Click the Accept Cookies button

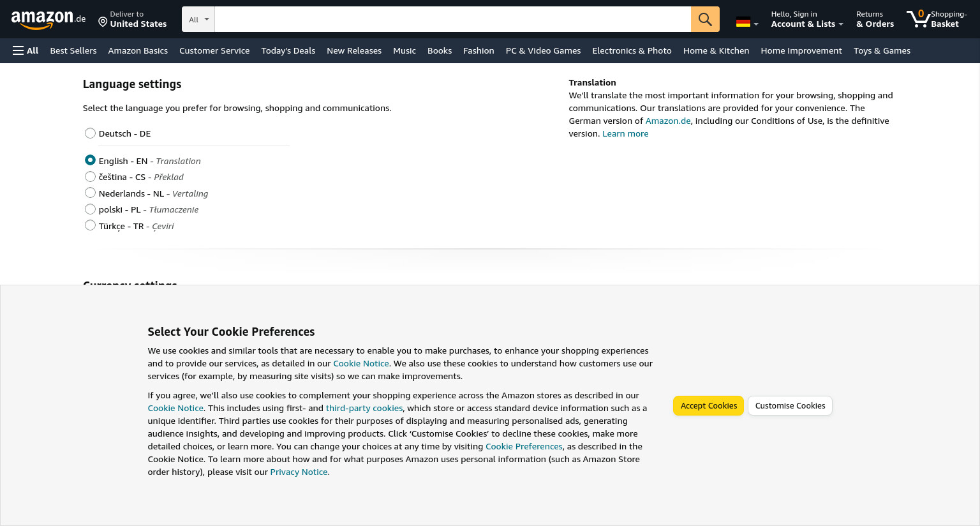(x=708, y=405)
